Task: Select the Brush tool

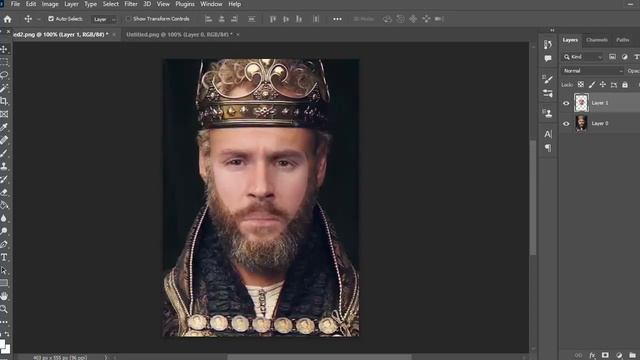Action: click(4, 153)
